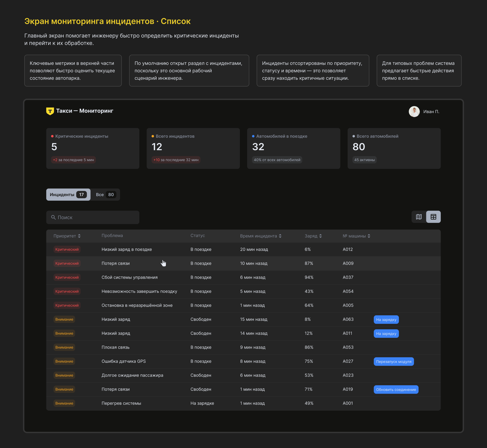Sort by Время инцидента column arrows
The height and width of the screenshot is (448, 487).
click(x=280, y=236)
